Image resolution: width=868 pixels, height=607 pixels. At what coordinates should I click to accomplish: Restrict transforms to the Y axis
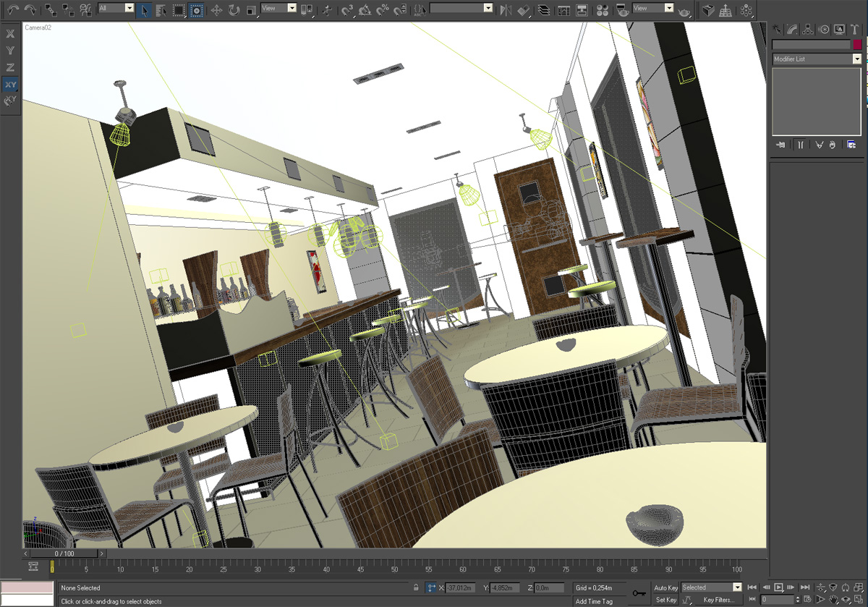(x=10, y=51)
